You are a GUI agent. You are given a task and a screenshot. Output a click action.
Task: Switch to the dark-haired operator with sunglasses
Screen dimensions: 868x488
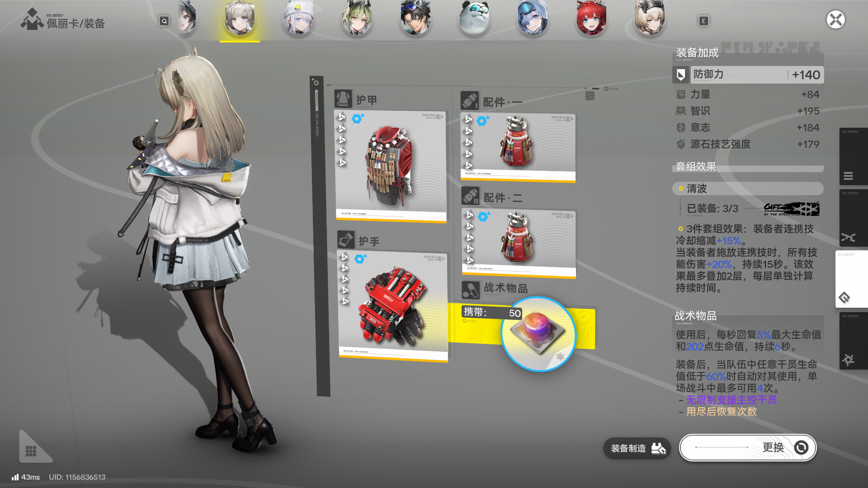[x=415, y=19]
